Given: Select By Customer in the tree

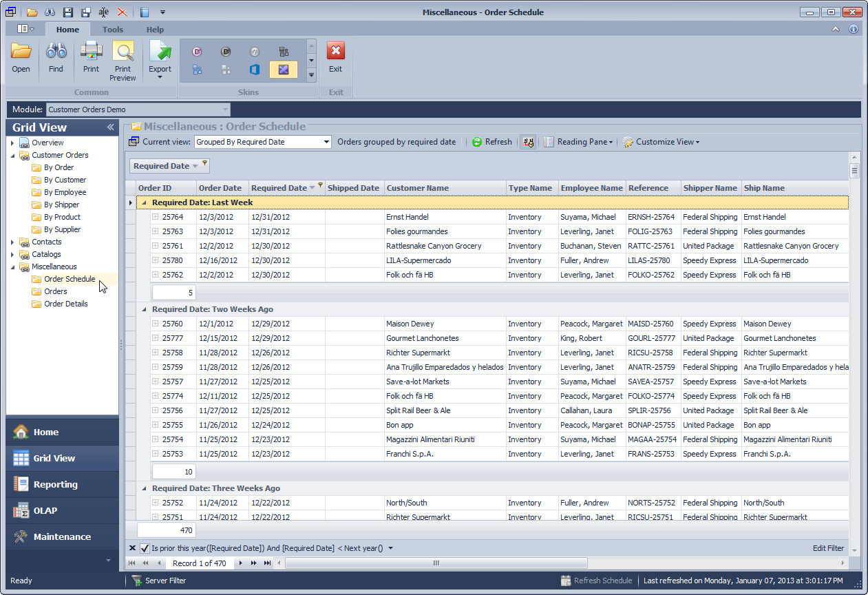Looking at the screenshot, I should (65, 180).
